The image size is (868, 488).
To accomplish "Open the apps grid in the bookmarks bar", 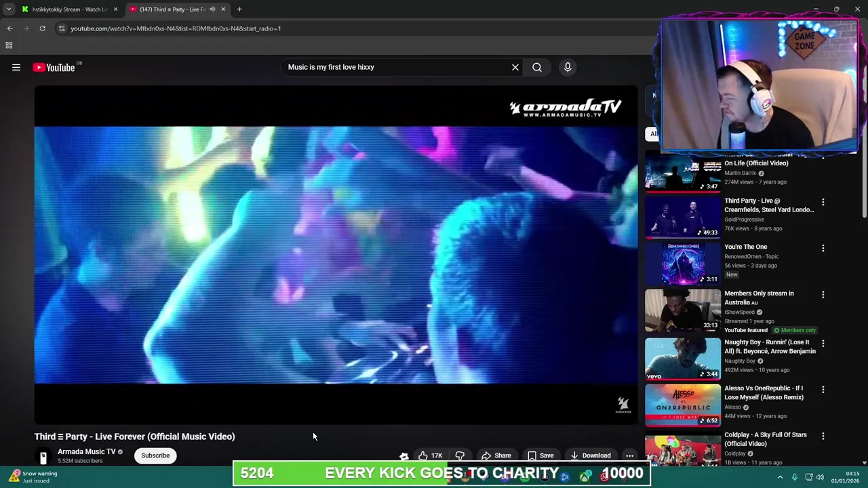I will click(9, 45).
